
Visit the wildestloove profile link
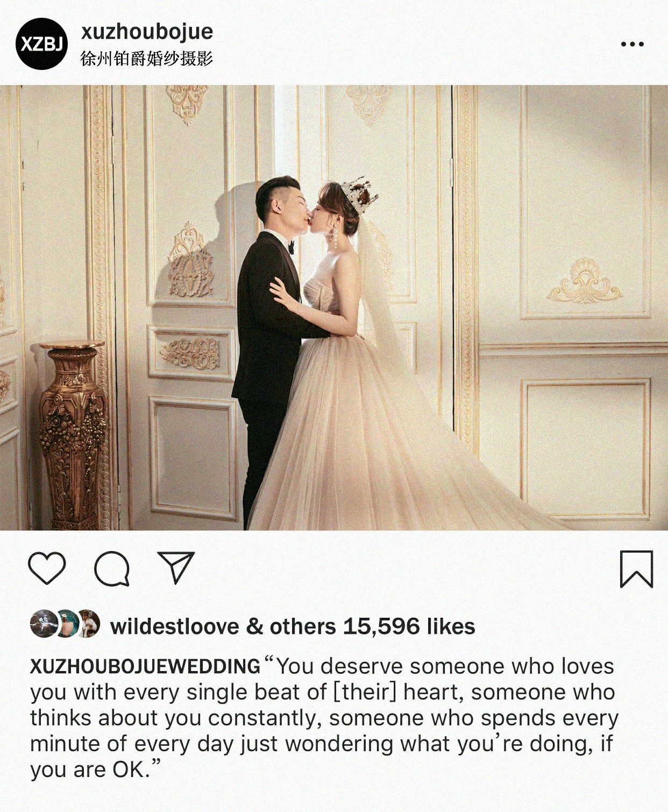point(175,626)
